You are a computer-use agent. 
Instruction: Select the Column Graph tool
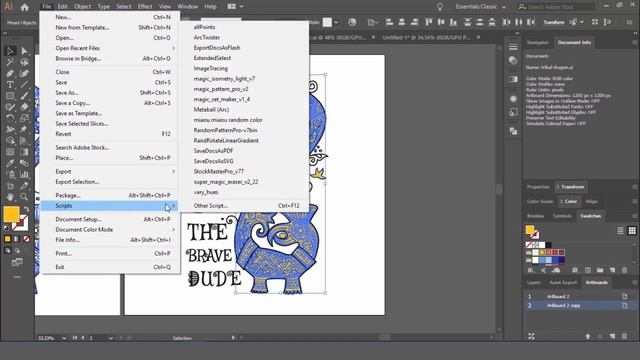pyautogui.click(x=24, y=174)
